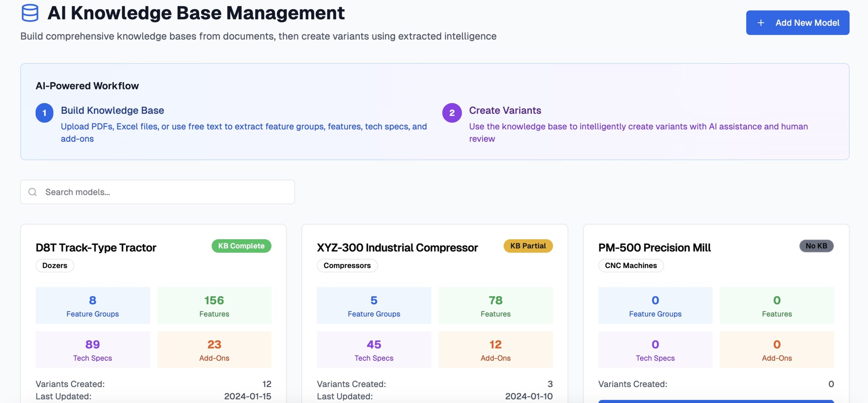Click the date 2024-01-15 on D8T card
The image size is (868, 403).
coord(248,396)
